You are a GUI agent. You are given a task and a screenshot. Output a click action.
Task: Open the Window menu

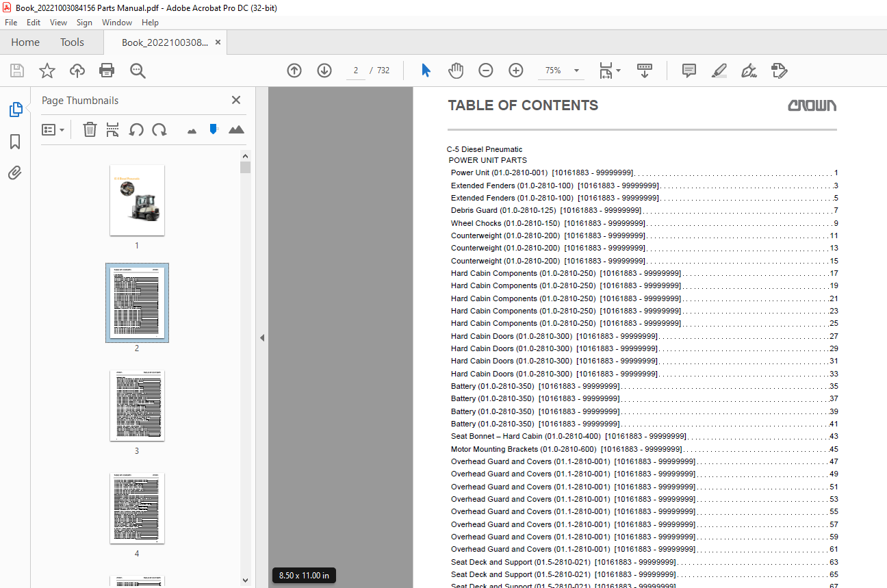pos(117,23)
